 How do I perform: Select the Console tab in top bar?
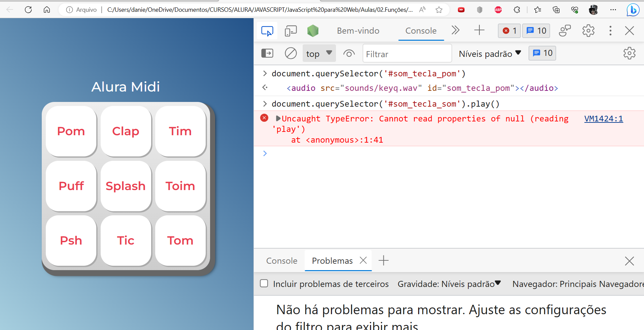(x=421, y=31)
